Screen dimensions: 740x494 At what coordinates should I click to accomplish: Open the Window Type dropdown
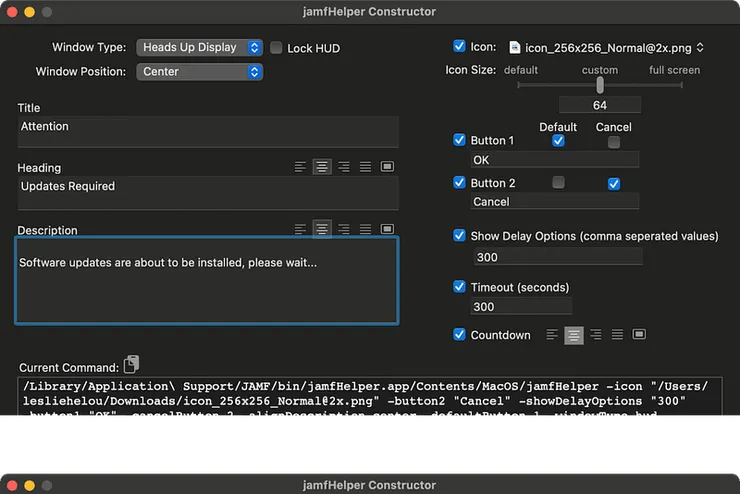coord(200,47)
